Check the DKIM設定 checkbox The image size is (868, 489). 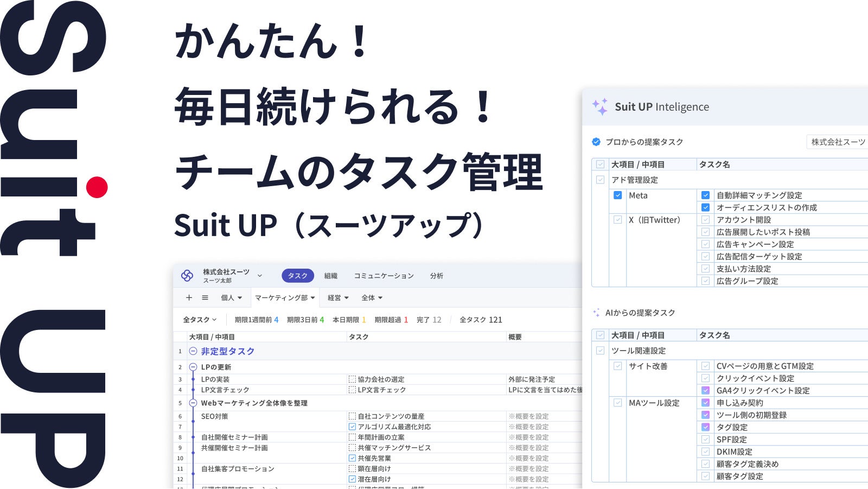point(705,452)
